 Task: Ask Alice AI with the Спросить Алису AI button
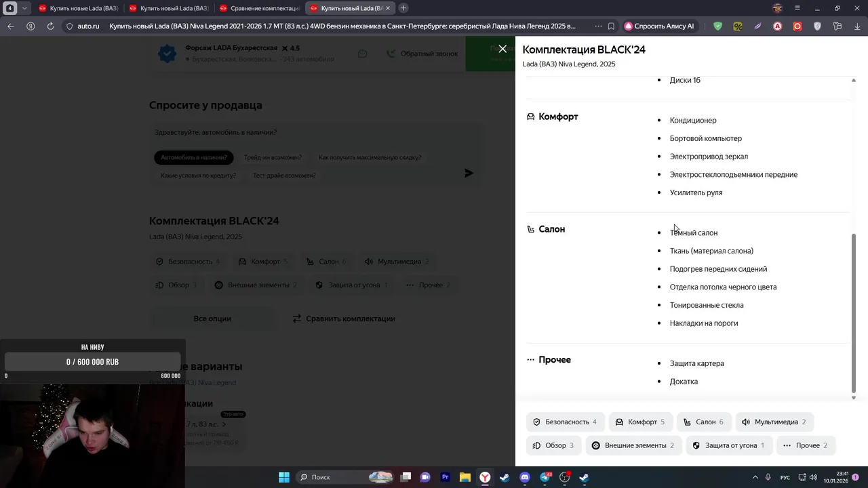coord(659,26)
